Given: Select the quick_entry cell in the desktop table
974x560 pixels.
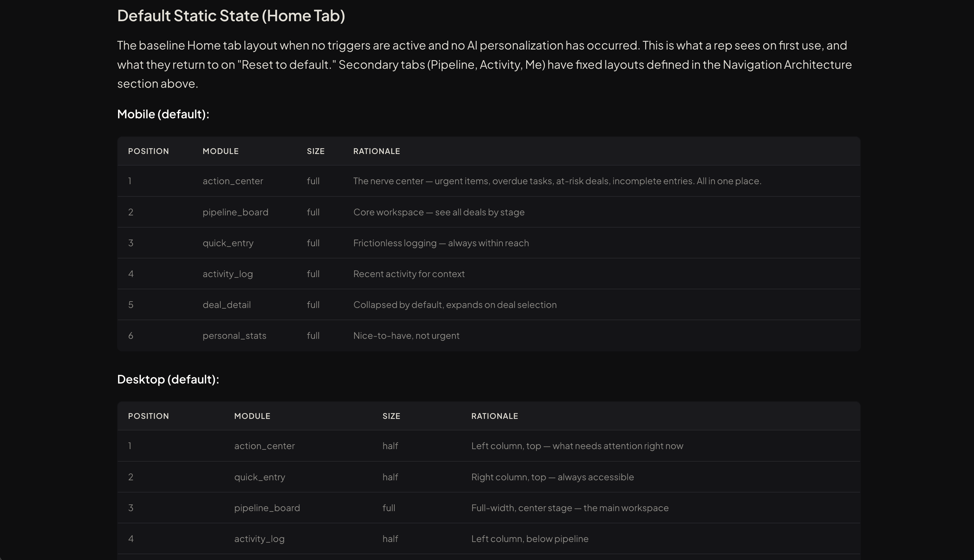Looking at the screenshot, I should (260, 477).
